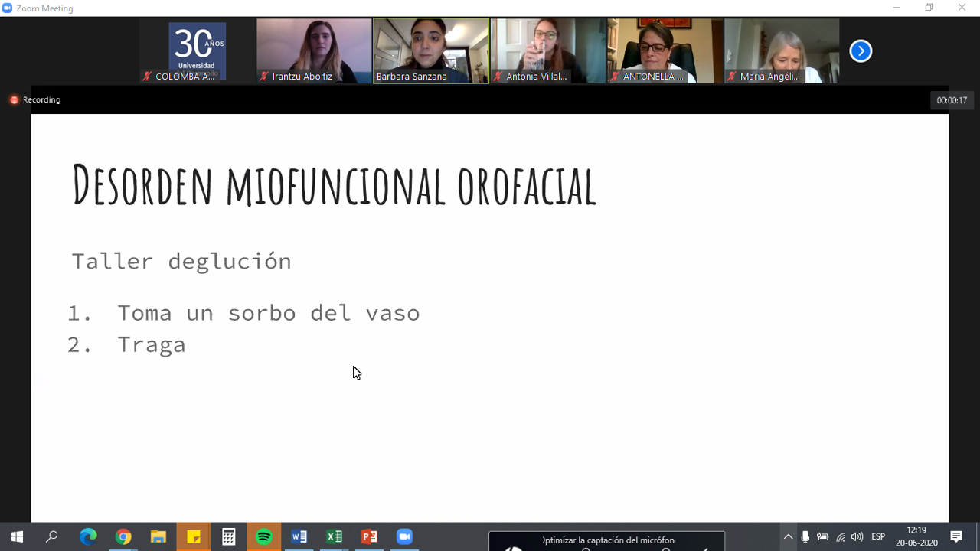Image resolution: width=980 pixels, height=551 pixels.
Task: Open Excel from the taskbar
Action: click(334, 536)
